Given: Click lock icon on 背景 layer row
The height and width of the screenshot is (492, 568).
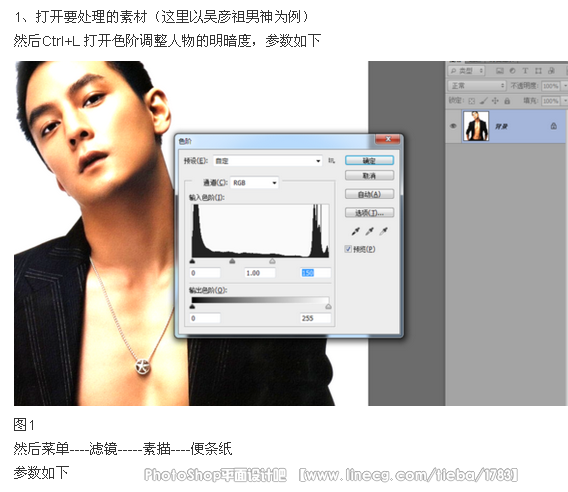Looking at the screenshot, I should 554,126.
